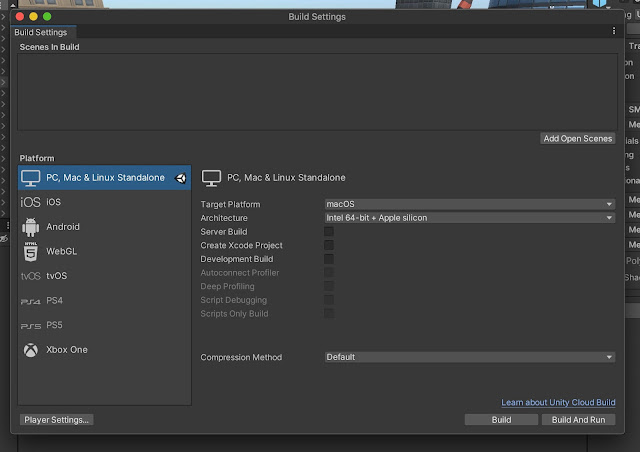Image resolution: width=640 pixels, height=452 pixels.
Task: Toggle the Scripts Only Build checkbox
Action: 329,314
